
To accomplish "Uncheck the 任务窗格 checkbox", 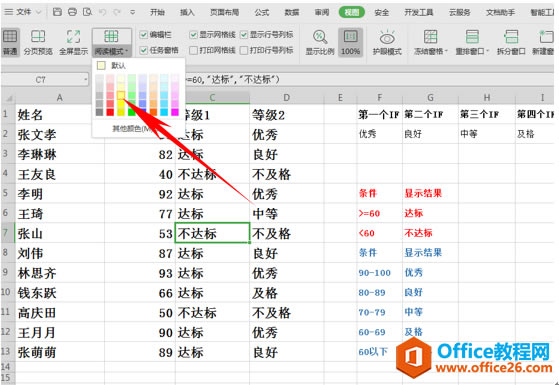I will pyautogui.click(x=144, y=50).
